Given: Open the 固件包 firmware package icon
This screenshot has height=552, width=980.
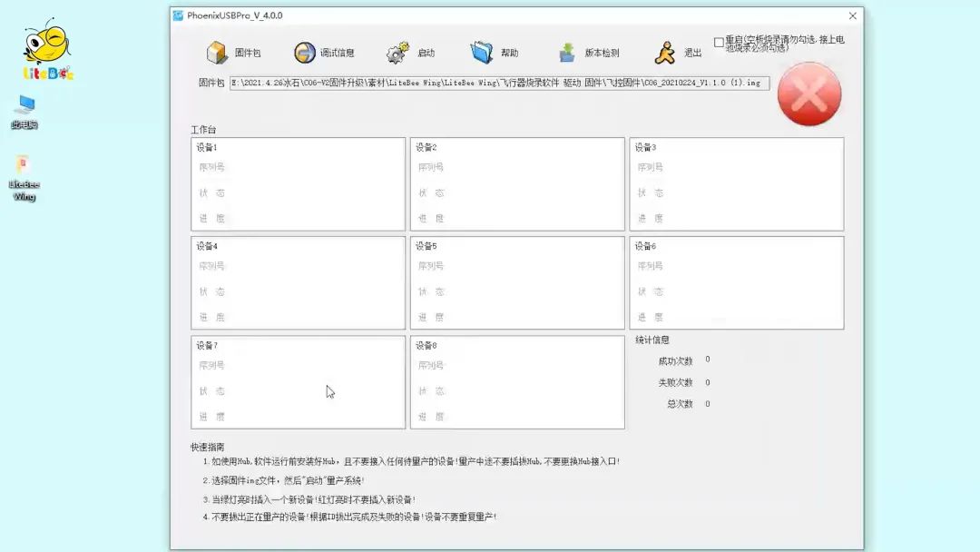Looking at the screenshot, I should (x=217, y=53).
